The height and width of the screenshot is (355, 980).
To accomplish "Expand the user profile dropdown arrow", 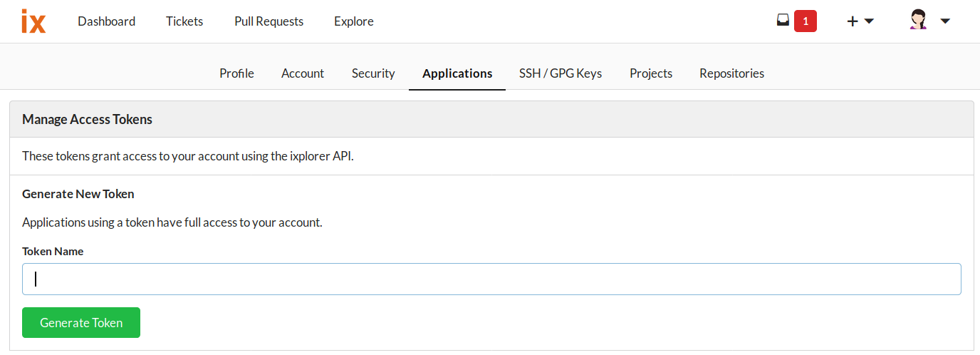I will tap(945, 21).
